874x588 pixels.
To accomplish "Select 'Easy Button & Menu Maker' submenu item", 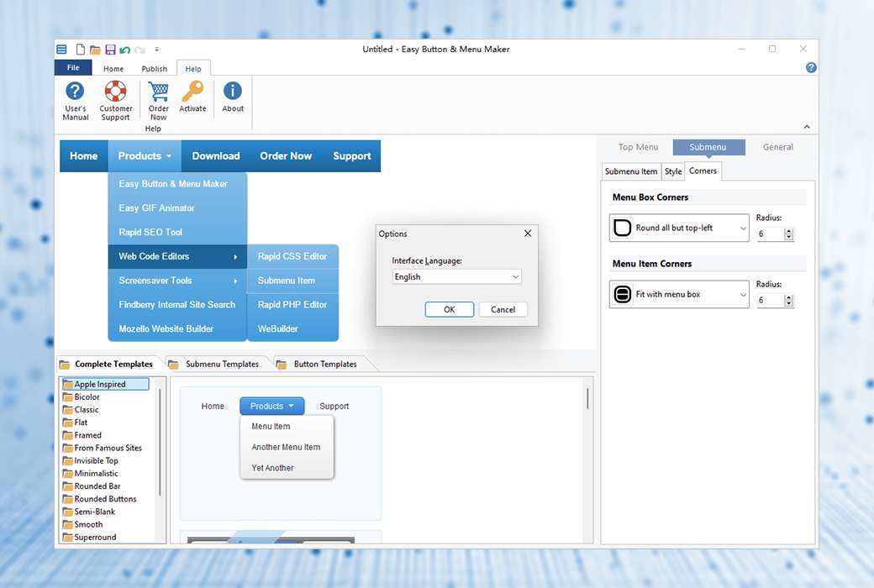I will [x=177, y=184].
